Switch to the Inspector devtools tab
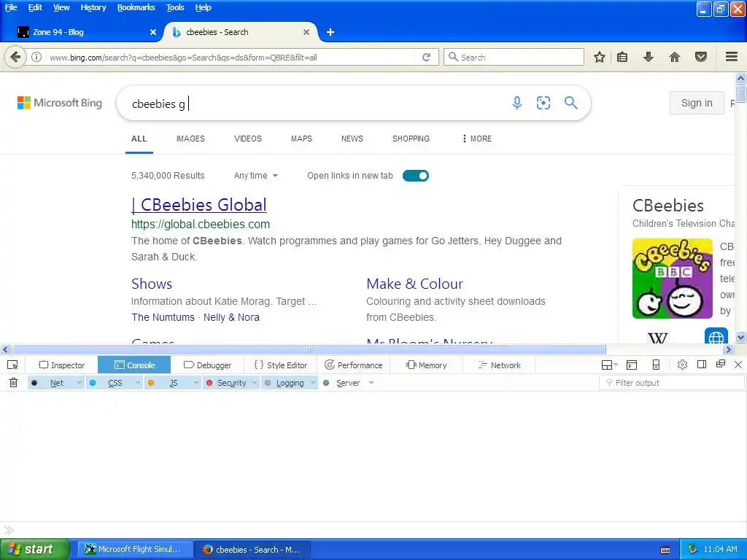This screenshot has width=747, height=560. click(61, 365)
